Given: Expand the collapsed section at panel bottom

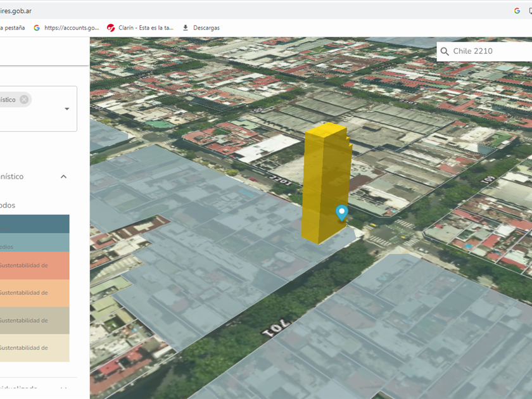Looking at the screenshot, I should click(63, 388).
